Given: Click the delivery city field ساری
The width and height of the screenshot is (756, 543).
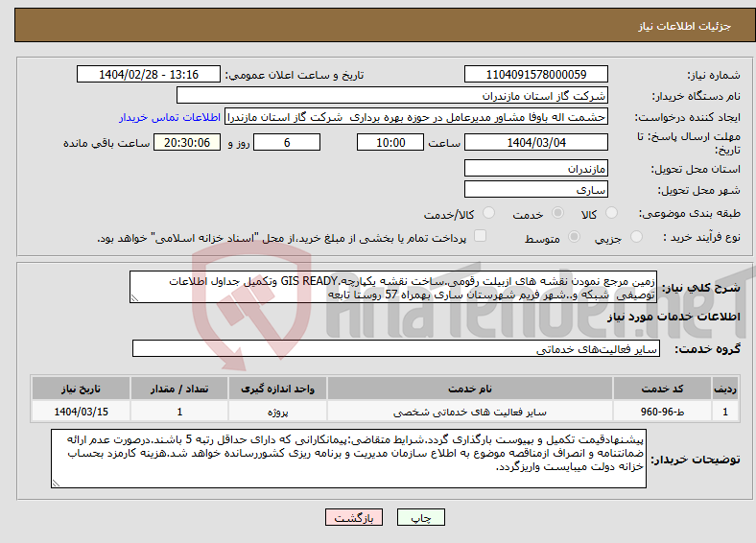Looking at the screenshot, I should coord(535,189).
